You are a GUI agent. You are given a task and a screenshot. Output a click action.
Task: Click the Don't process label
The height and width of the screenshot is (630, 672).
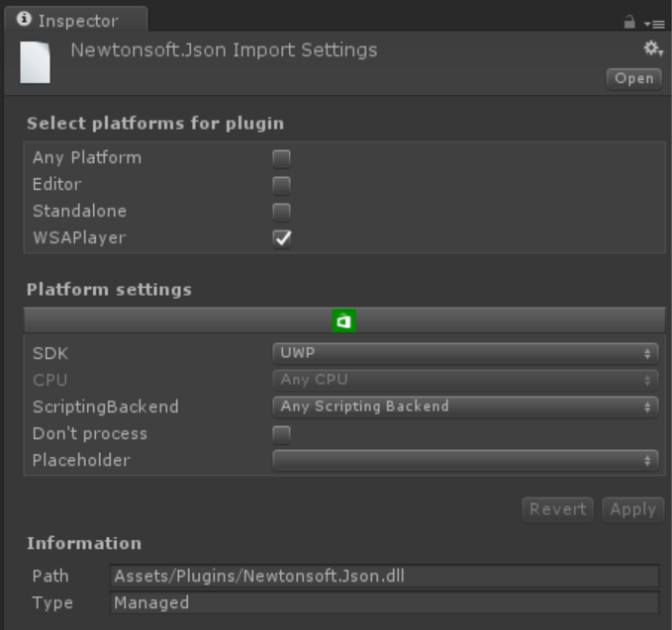click(x=90, y=434)
